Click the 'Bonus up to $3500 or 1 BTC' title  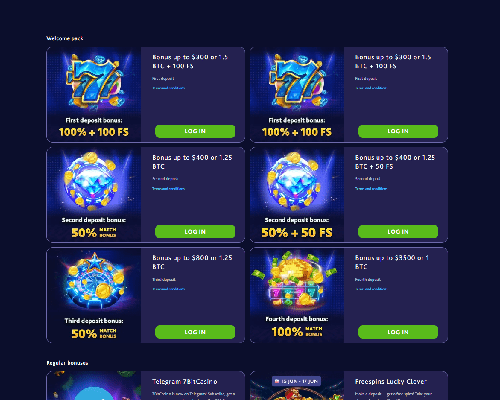[392, 262]
